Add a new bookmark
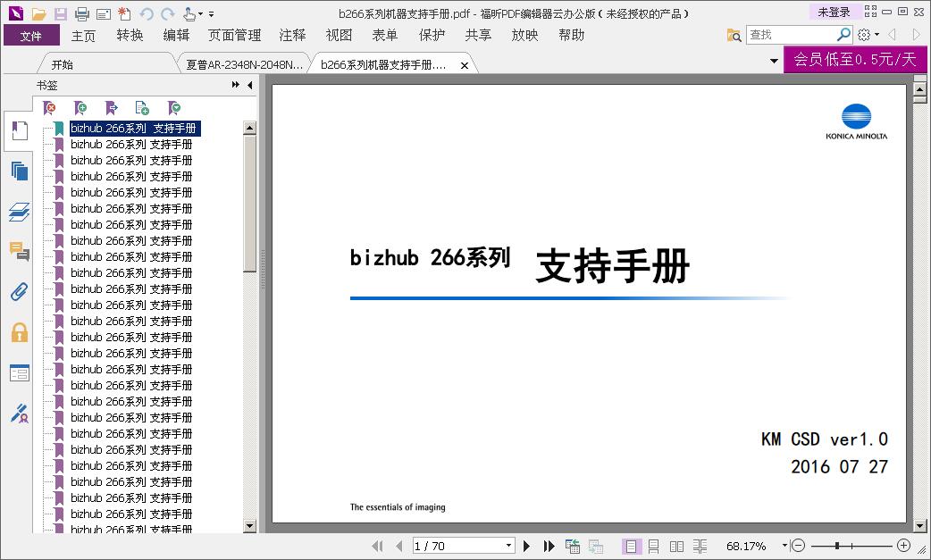 (80, 108)
